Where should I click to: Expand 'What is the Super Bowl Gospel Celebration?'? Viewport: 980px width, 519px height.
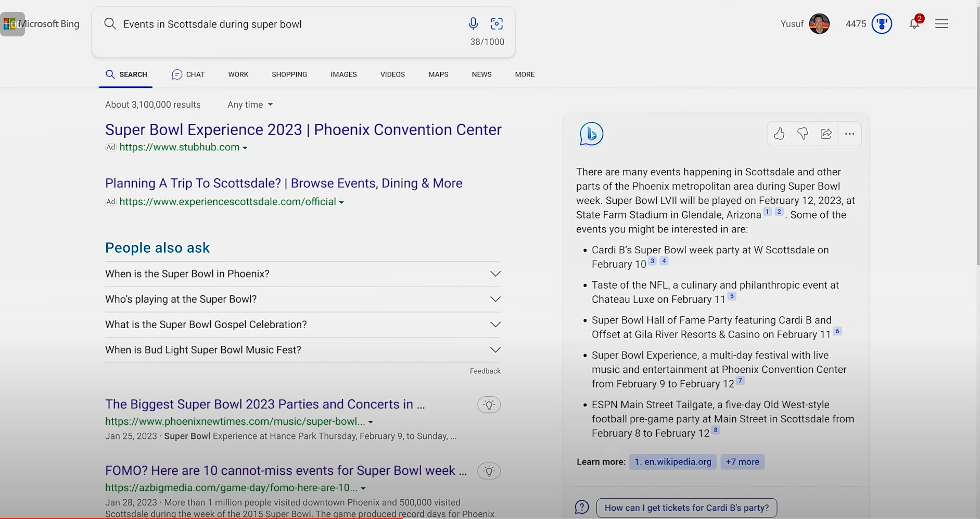click(302, 325)
